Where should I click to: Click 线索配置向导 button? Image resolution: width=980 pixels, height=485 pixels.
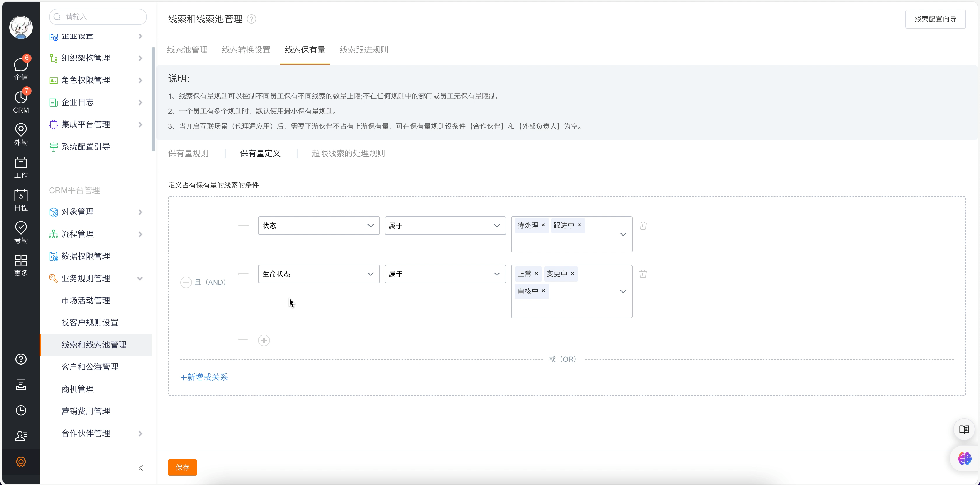click(935, 19)
